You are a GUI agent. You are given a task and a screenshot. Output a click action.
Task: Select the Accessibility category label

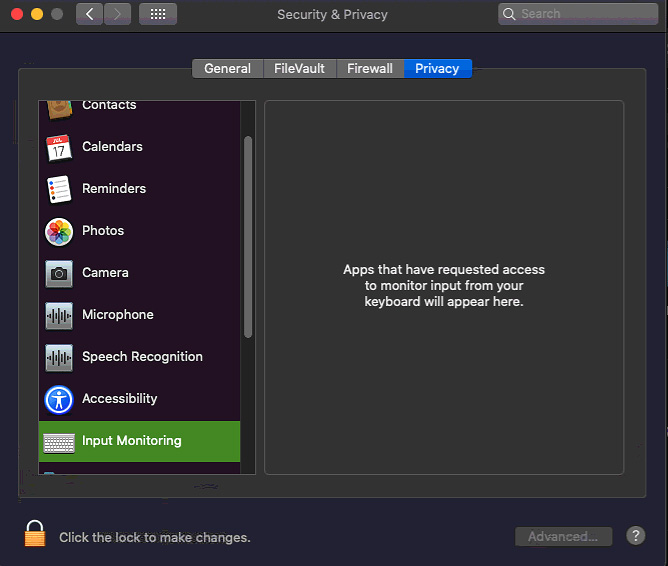coord(119,399)
